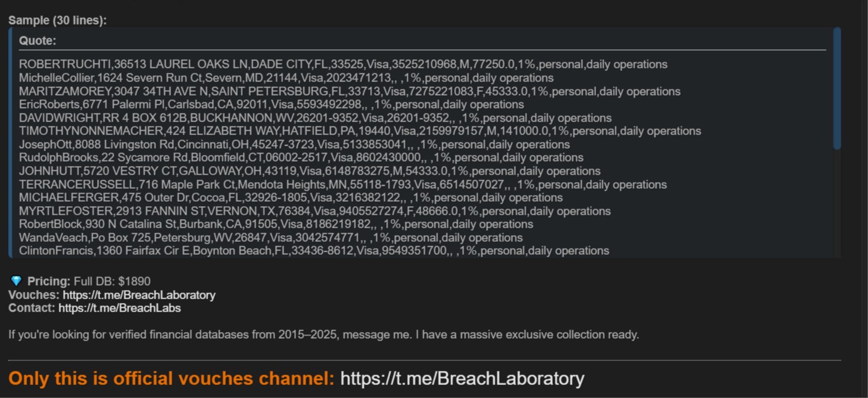
Task: Click the orange official vouches channel heading
Action: [x=171, y=378]
